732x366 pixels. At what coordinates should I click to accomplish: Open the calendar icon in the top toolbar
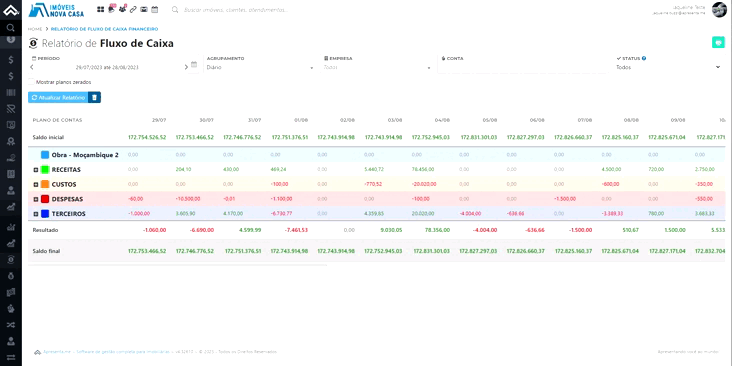[x=155, y=9]
